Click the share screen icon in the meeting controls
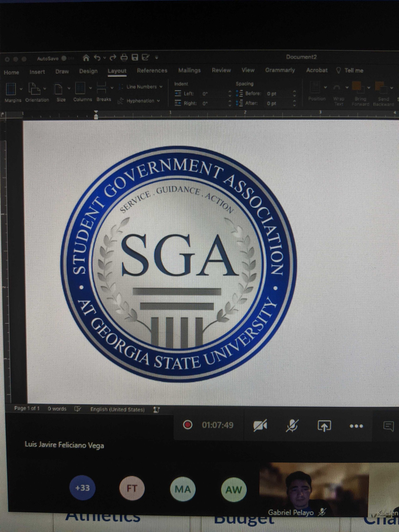 (324, 426)
